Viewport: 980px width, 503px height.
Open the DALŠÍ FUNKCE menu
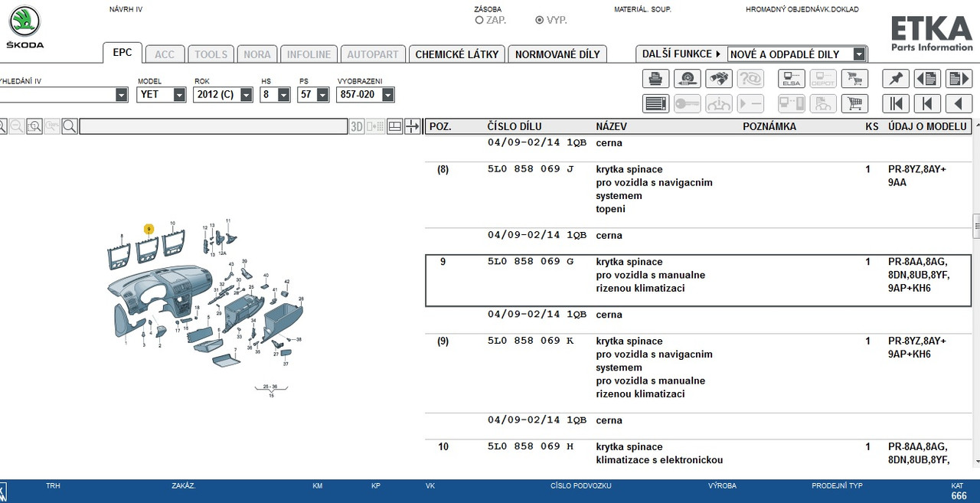pos(681,54)
